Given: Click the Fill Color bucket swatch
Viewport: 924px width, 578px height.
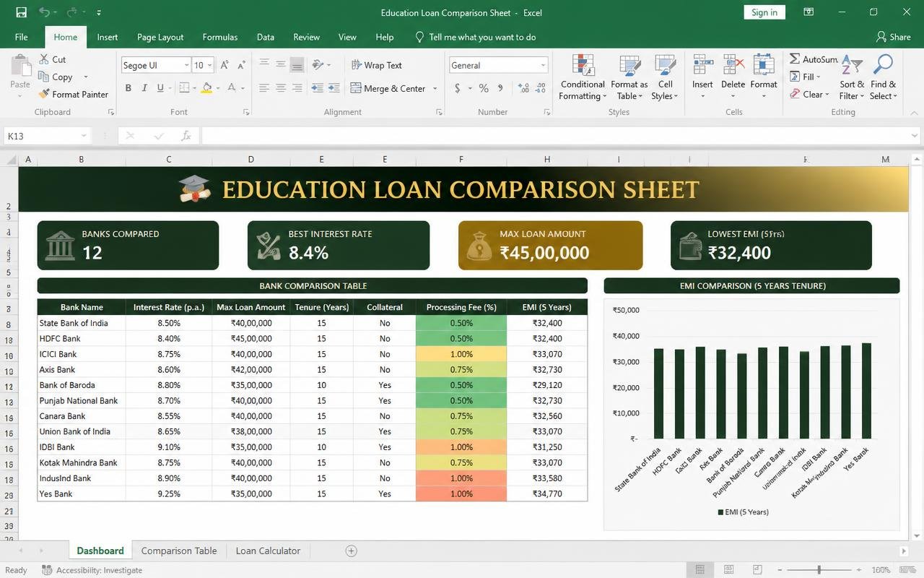Looking at the screenshot, I should tap(206, 88).
